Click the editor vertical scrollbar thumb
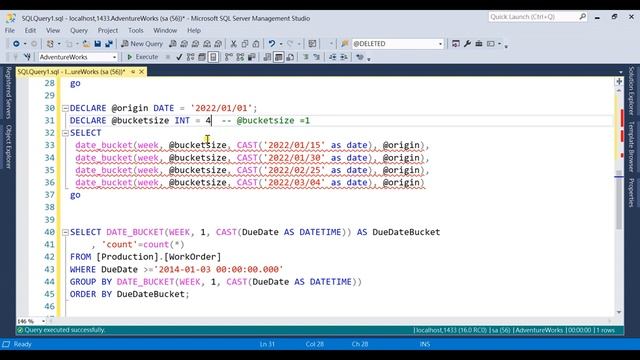This screenshot has height=360, width=640. (619, 201)
